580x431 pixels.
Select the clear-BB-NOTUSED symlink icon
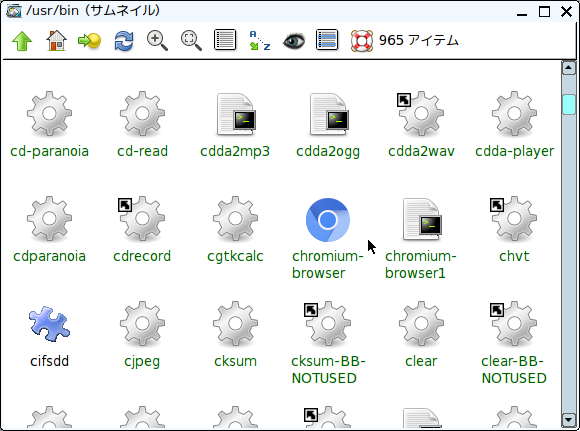pos(514,324)
